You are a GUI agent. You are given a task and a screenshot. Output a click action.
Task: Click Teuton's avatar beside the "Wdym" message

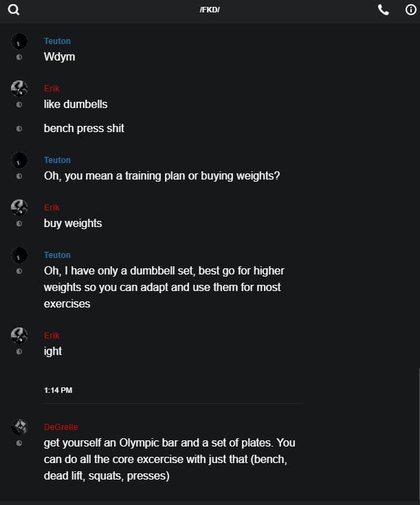tap(19, 41)
